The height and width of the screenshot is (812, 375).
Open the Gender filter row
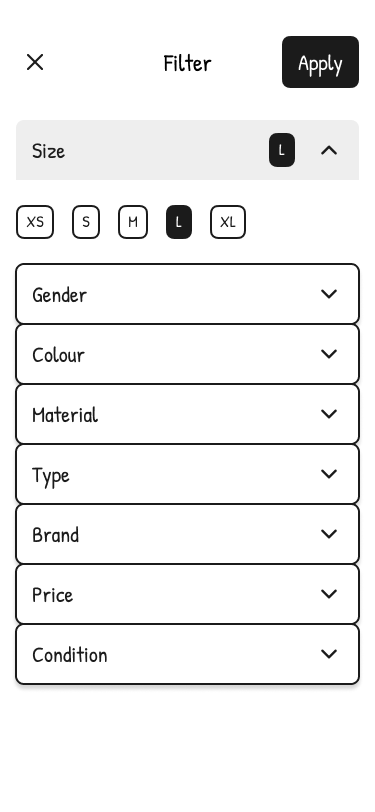(x=188, y=294)
